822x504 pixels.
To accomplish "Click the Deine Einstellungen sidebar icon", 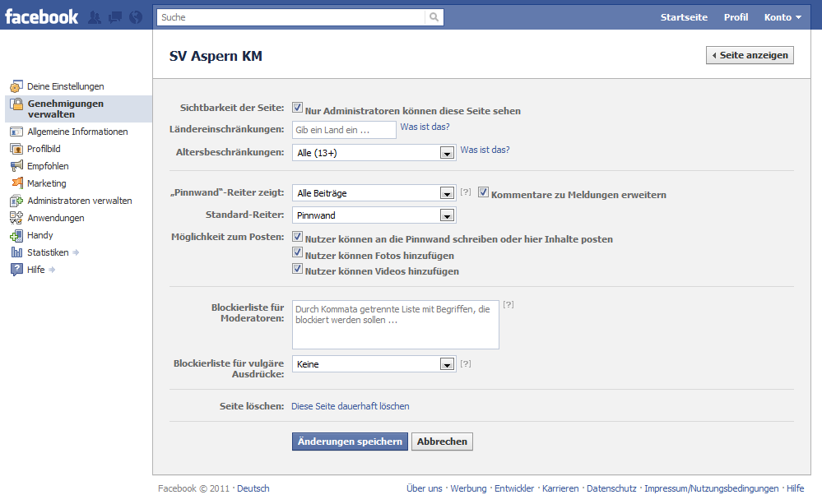I will click(16, 86).
